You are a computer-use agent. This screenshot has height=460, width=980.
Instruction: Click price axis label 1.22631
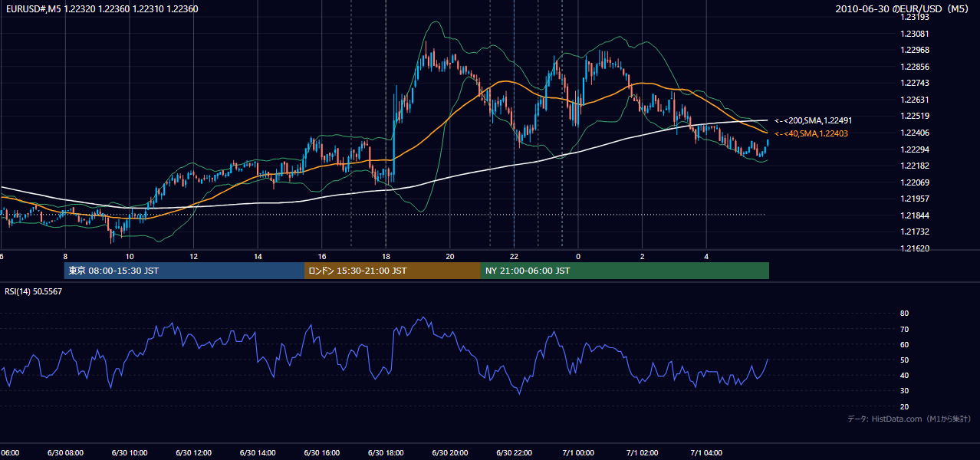pyautogui.click(x=914, y=100)
